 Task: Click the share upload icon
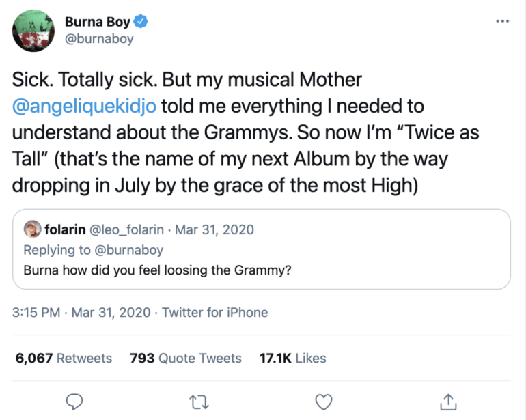point(448,400)
